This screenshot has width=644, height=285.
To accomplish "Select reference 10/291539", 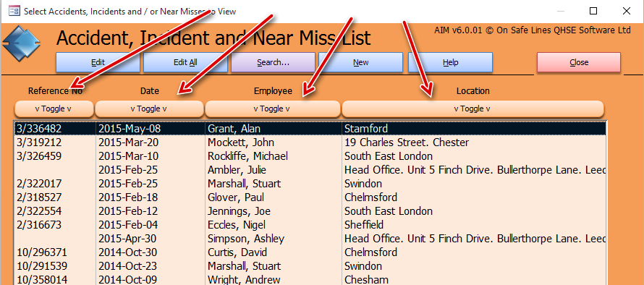I will tap(41, 265).
